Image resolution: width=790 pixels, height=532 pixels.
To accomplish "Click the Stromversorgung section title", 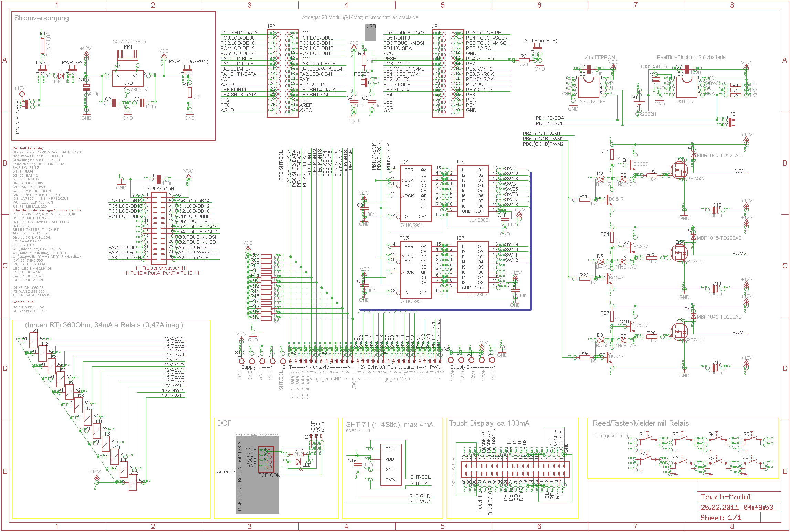I will coord(41,18).
